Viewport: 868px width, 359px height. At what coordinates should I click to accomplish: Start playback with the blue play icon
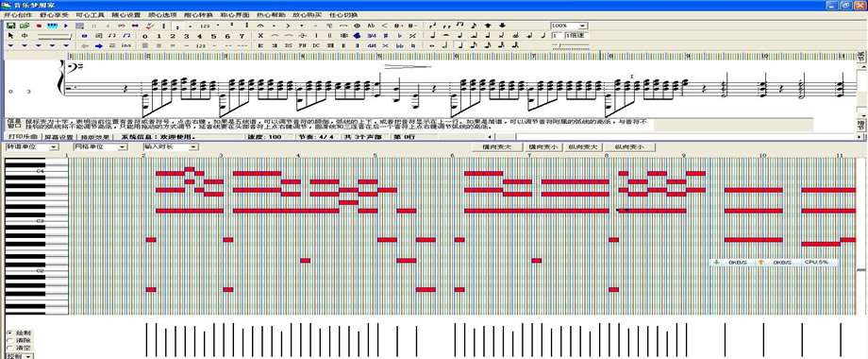pos(66,26)
